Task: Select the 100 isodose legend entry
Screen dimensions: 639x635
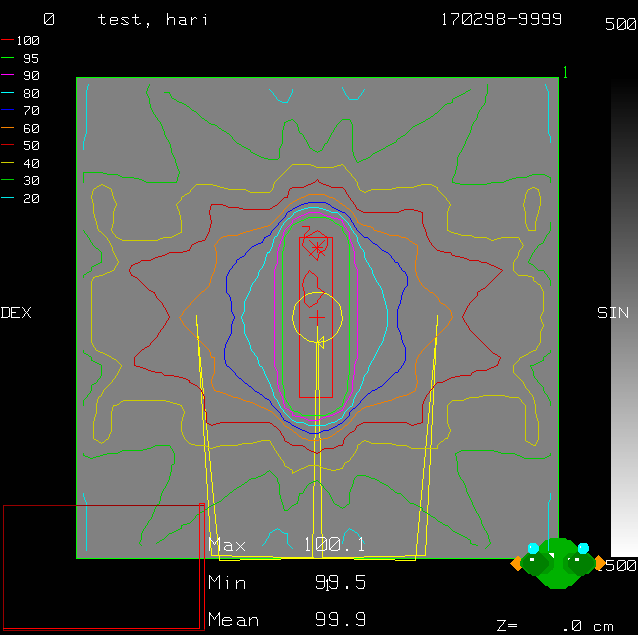Action: click(x=21, y=40)
